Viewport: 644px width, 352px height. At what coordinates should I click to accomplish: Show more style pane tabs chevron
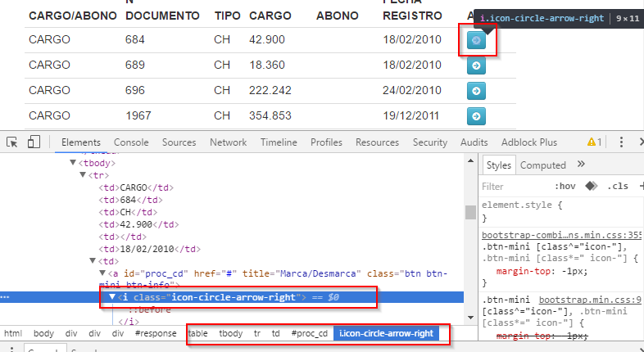tap(581, 165)
